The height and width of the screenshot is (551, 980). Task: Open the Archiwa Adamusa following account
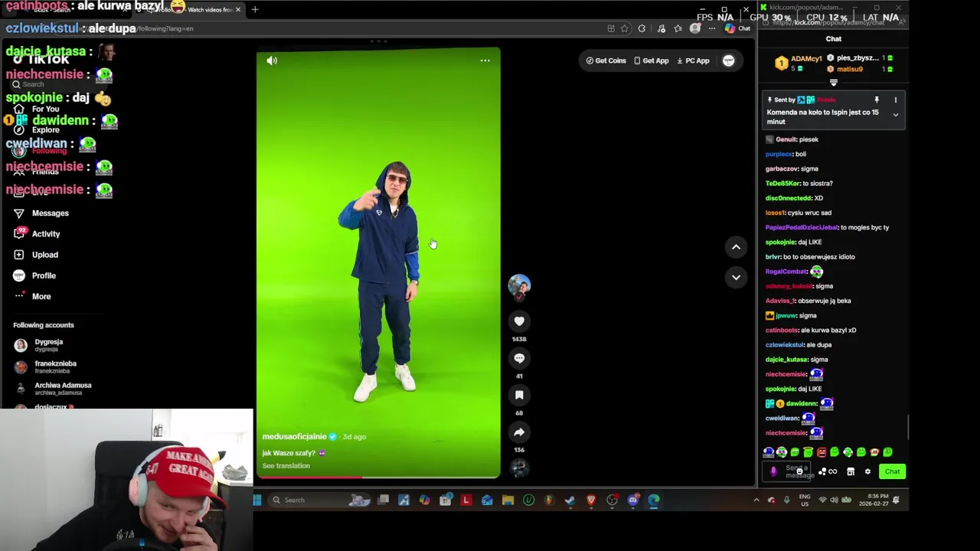[52, 389]
